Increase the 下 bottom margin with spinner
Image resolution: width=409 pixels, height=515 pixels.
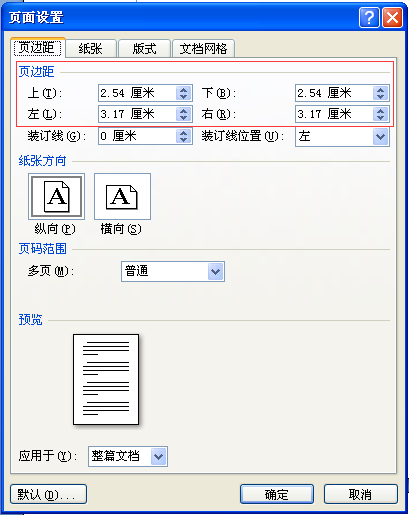pos(381,89)
